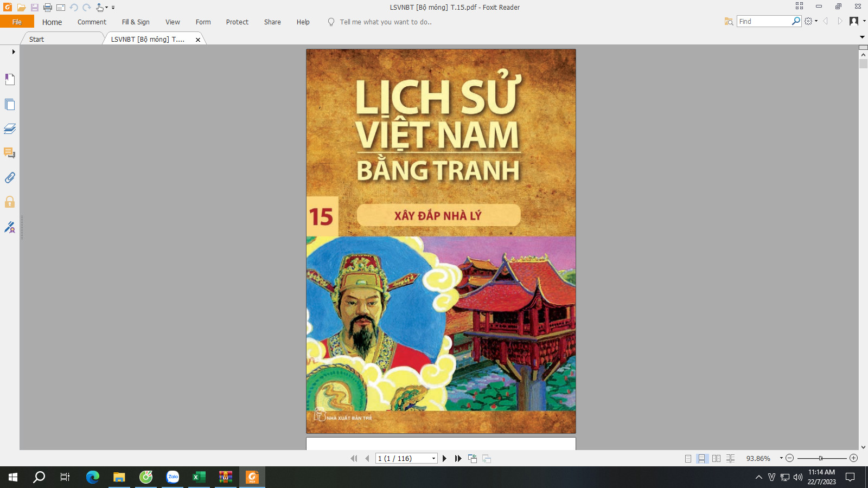The height and width of the screenshot is (488, 868).
Task: Customize the quick access toolbar
Action: (113, 8)
